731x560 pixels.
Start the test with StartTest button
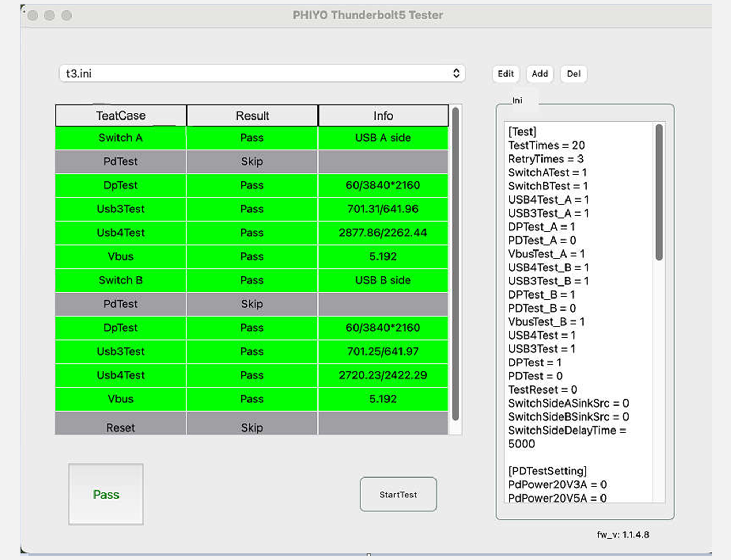point(398,494)
